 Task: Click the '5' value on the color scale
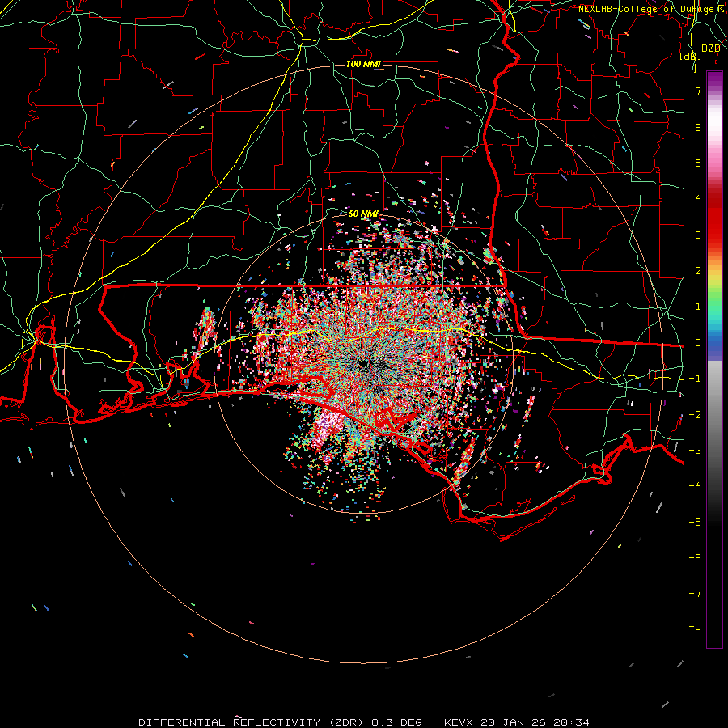pos(698,163)
